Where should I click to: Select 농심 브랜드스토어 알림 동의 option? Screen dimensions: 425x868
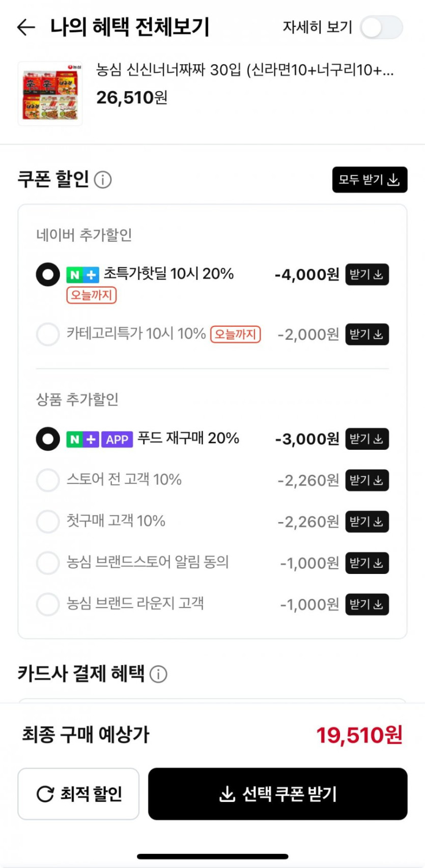[48, 563]
